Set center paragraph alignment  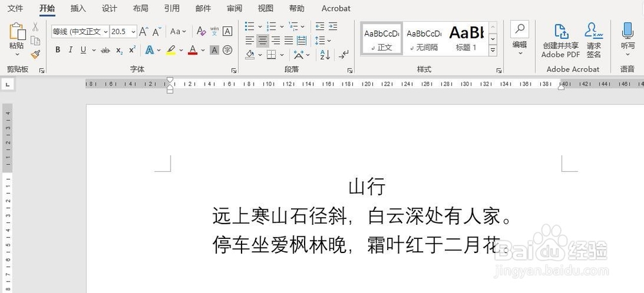(263, 41)
